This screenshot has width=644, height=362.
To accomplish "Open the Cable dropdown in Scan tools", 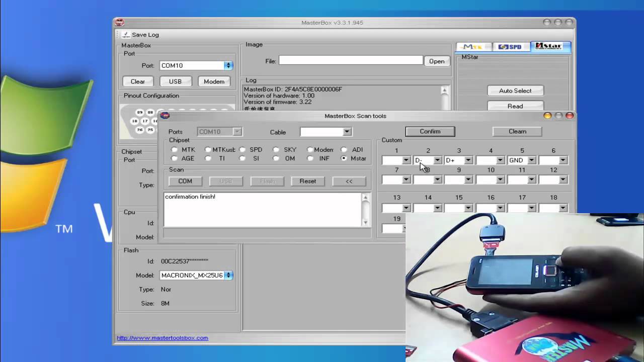I will [x=347, y=132].
